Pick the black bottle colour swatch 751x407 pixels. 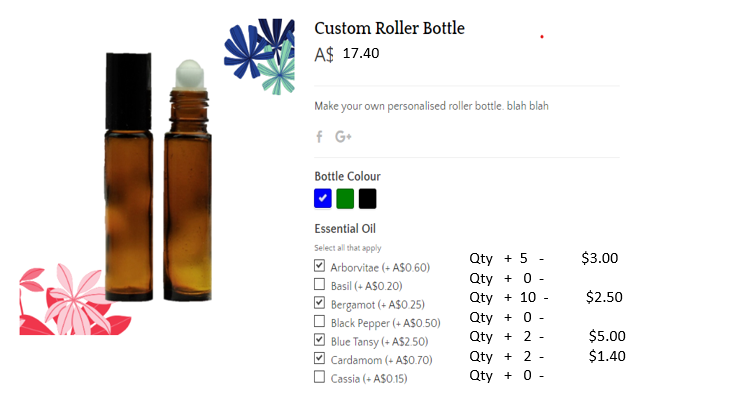(x=367, y=199)
